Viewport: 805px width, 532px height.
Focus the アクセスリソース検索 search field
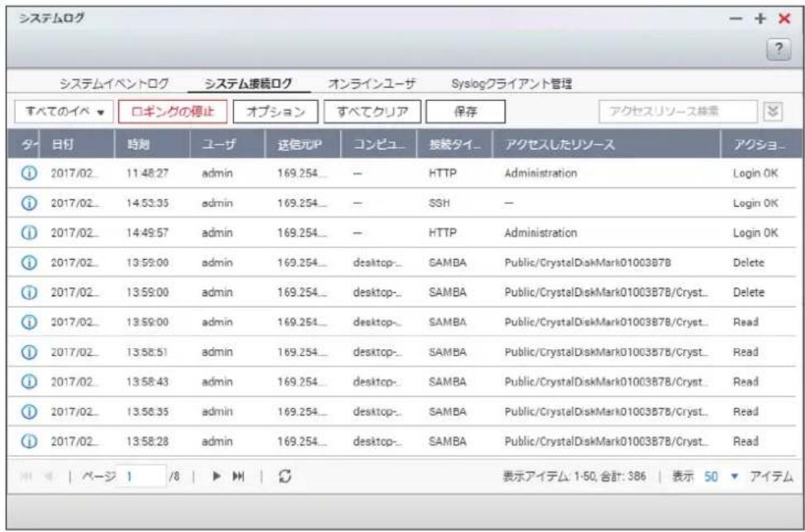(678, 112)
